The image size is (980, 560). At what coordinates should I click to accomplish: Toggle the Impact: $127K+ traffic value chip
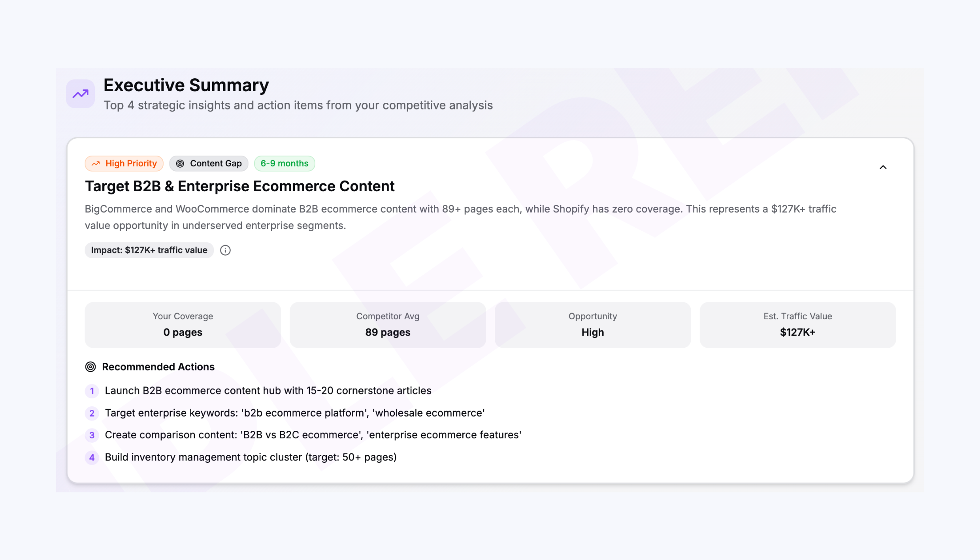tap(149, 250)
